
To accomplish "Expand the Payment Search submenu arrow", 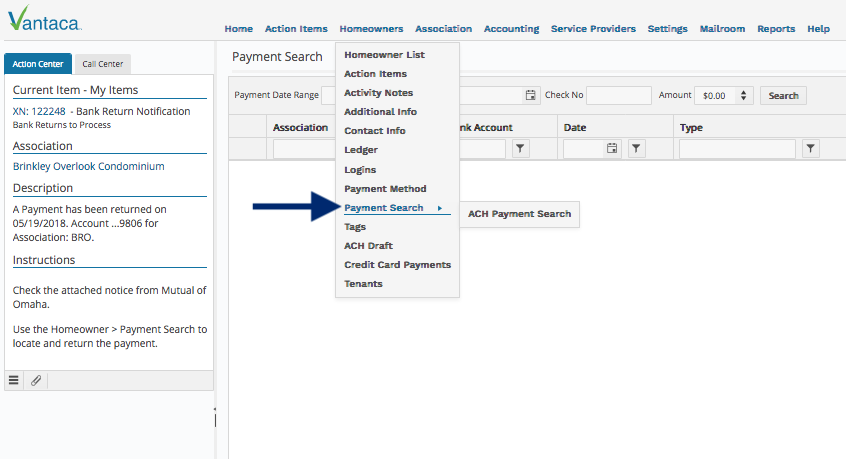I will [x=440, y=208].
